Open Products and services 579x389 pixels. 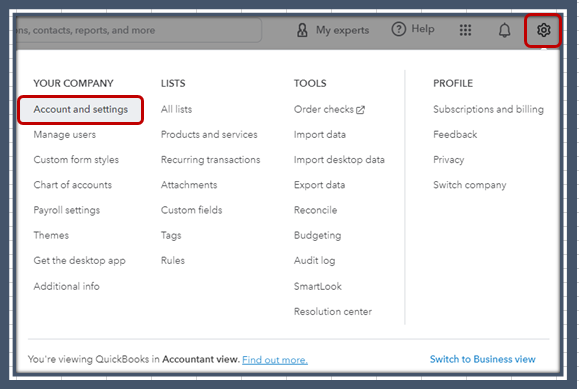click(209, 134)
